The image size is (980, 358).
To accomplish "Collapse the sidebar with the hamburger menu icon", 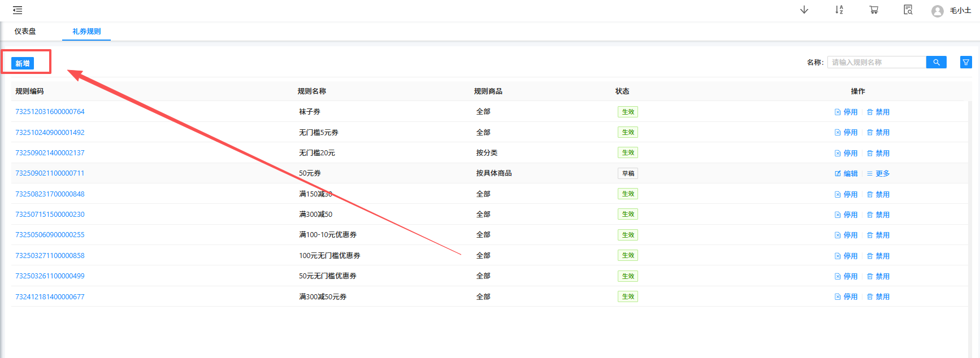I will coord(18,10).
